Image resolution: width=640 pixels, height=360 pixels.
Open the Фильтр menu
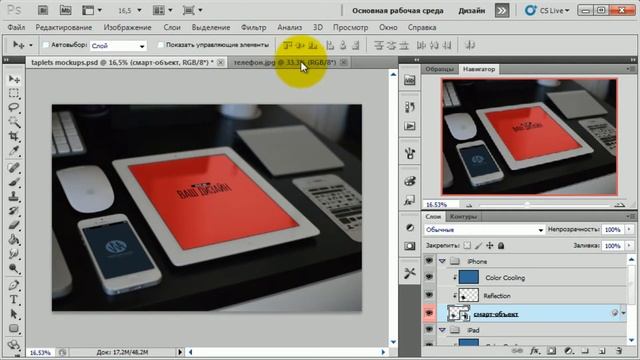pos(253,27)
